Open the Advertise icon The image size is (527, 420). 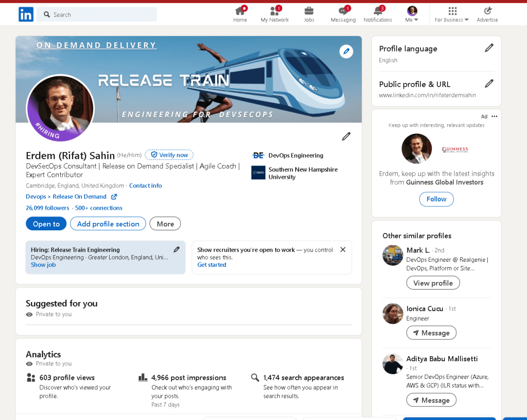[487, 11]
